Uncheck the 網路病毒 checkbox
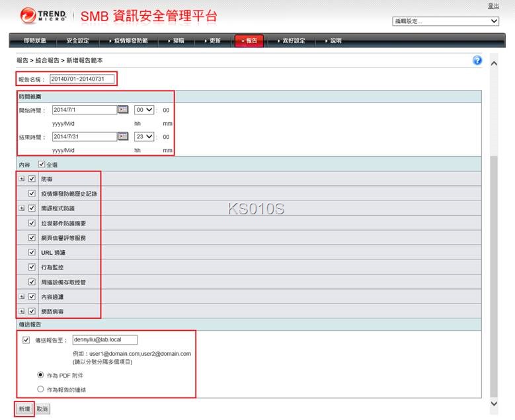Viewport: 515px width, 420px height. pos(32,311)
